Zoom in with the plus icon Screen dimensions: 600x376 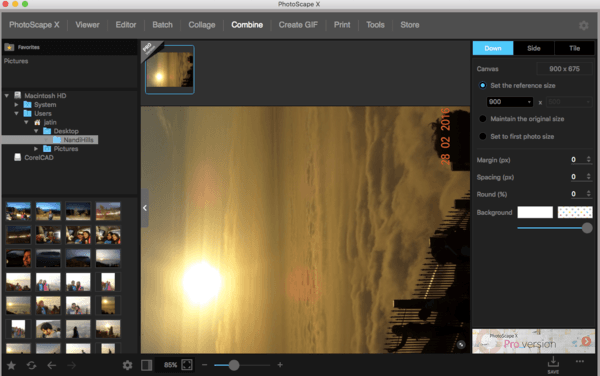tap(280, 365)
